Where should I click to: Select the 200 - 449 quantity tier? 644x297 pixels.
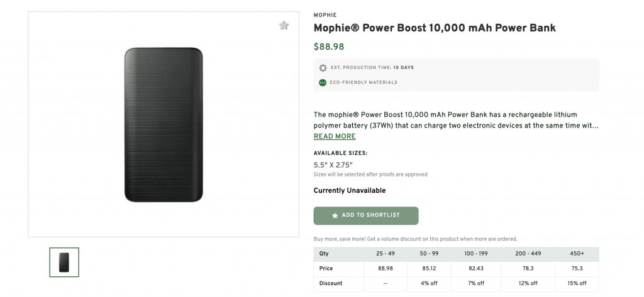(x=529, y=254)
